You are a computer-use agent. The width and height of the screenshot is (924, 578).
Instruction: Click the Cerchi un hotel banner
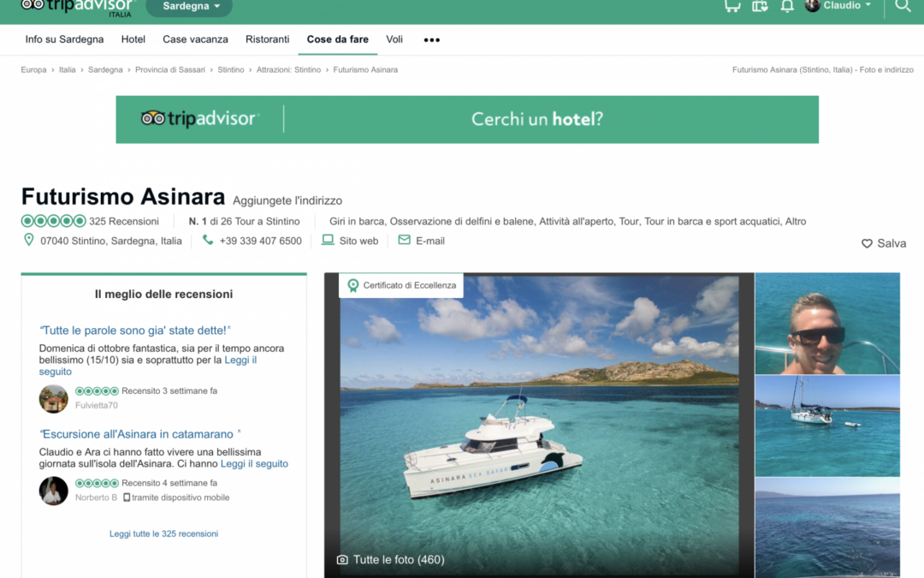[467, 120]
